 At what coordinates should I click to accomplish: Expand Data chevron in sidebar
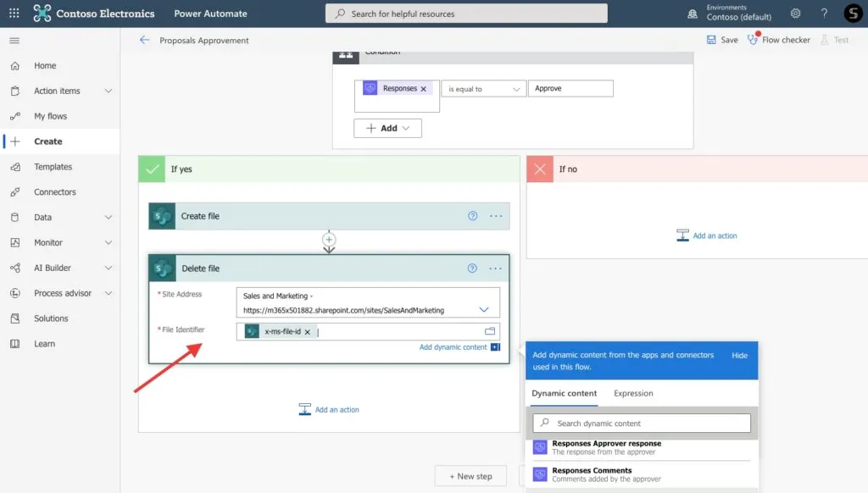click(x=108, y=218)
